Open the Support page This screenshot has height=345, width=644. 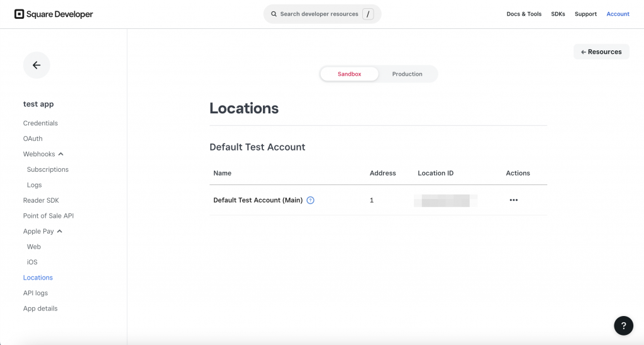click(x=586, y=14)
